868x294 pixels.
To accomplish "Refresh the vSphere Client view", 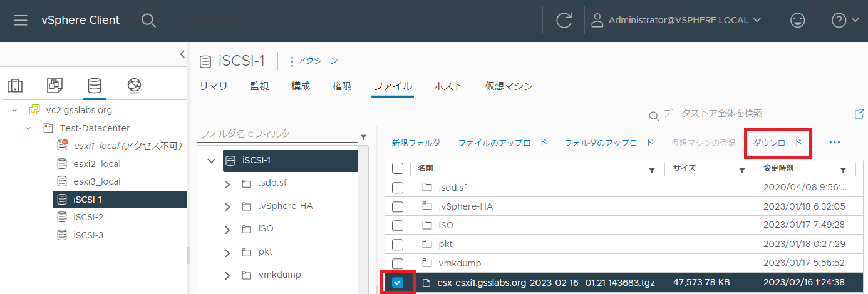I will tap(564, 20).
